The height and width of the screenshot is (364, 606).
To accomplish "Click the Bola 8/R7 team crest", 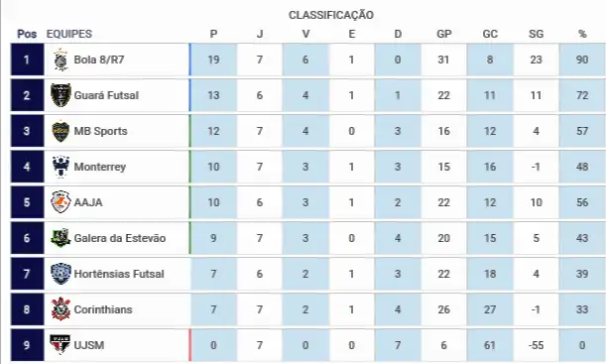I will click(x=61, y=60).
